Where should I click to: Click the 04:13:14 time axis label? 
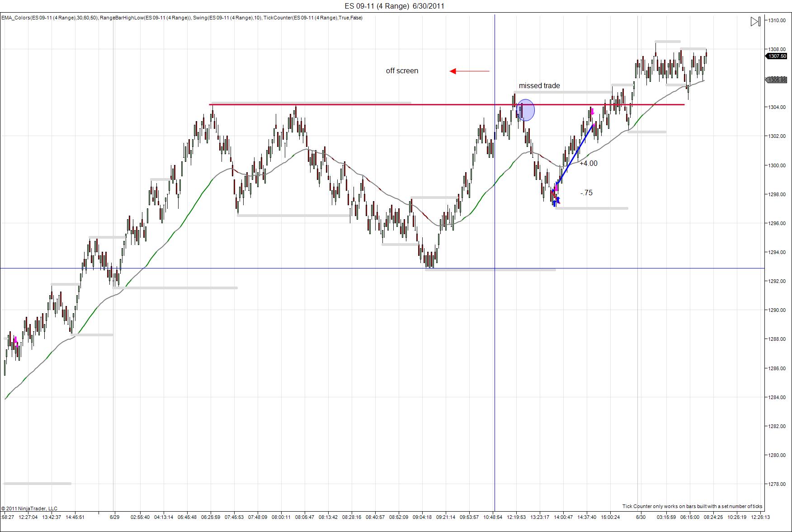(164, 517)
